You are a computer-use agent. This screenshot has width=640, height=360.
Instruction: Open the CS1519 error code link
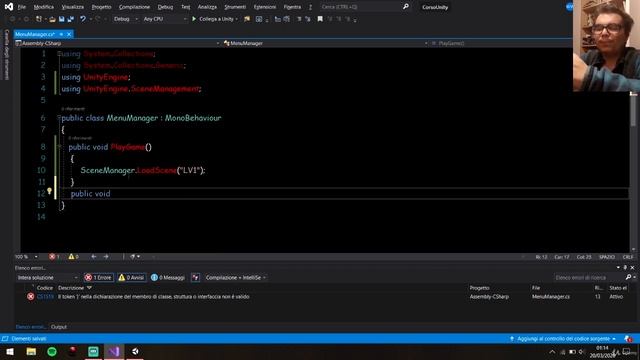coord(45,297)
